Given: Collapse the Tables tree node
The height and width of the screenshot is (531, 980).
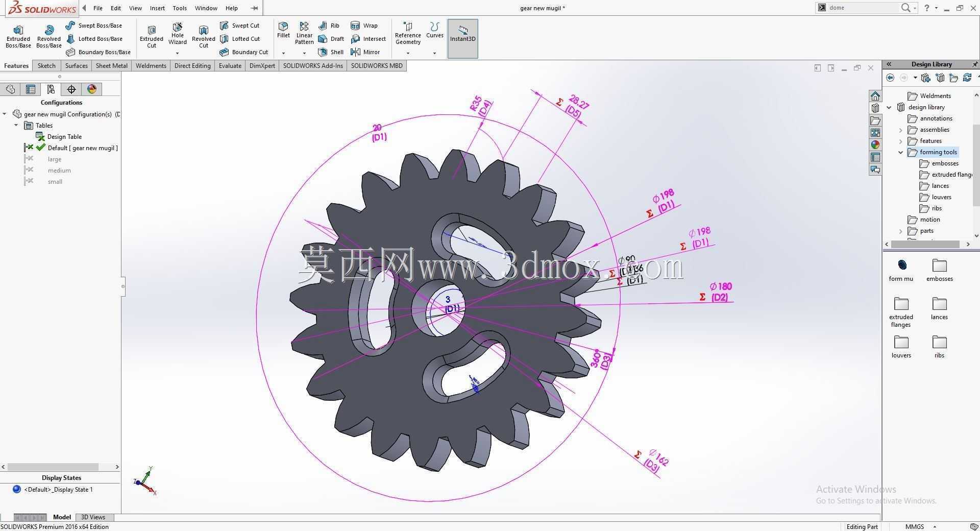Looking at the screenshot, I should pyautogui.click(x=16, y=126).
